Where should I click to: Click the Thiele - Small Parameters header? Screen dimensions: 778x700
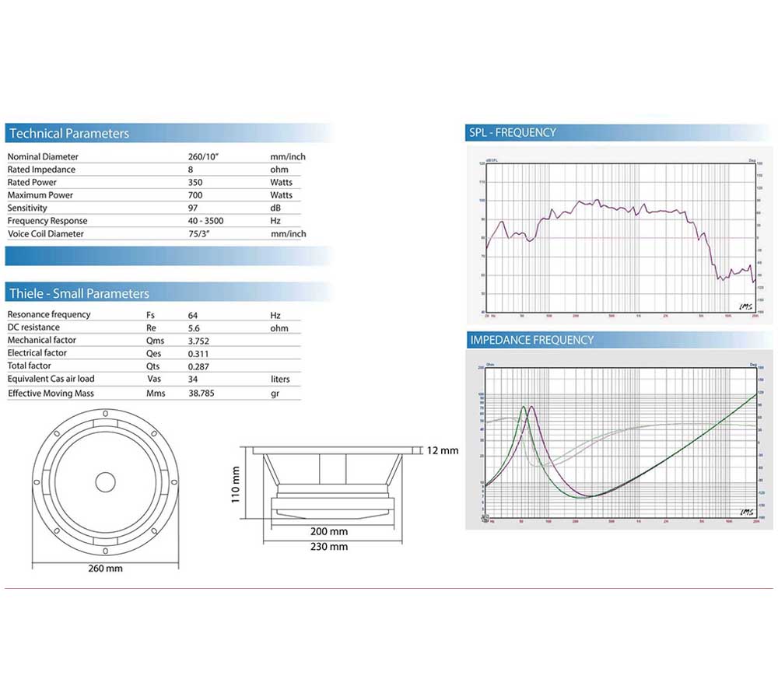(x=169, y=292)
